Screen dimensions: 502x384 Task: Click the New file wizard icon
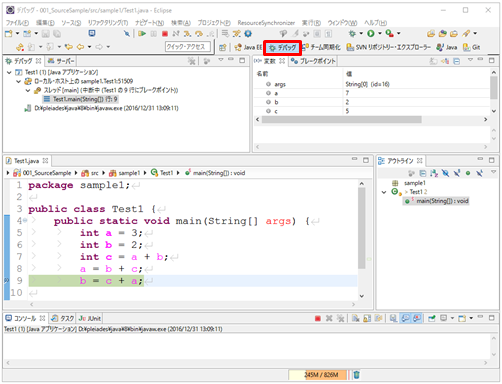pyautogui.click(x=9, y=34)
